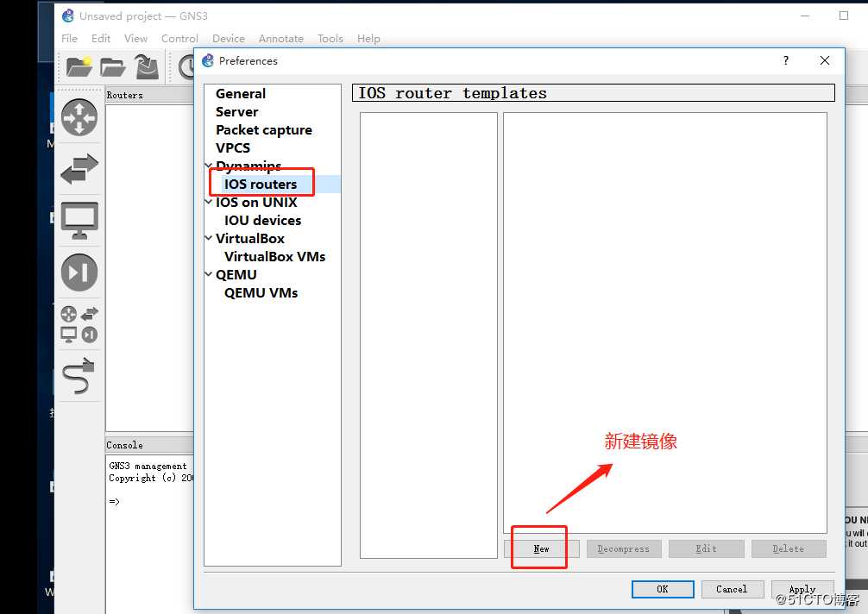Browse switches device category icon

tap(79, 169)
